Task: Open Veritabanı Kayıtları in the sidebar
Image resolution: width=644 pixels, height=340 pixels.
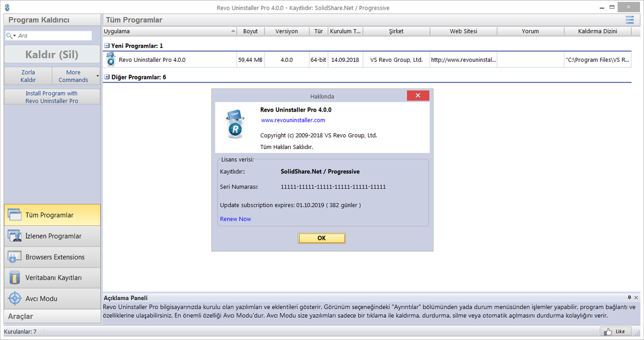Action: (x=52, y=278)
